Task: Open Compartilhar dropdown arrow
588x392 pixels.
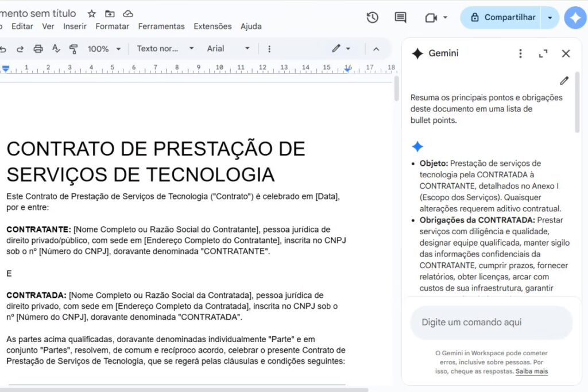Action: tap(550, 17)
